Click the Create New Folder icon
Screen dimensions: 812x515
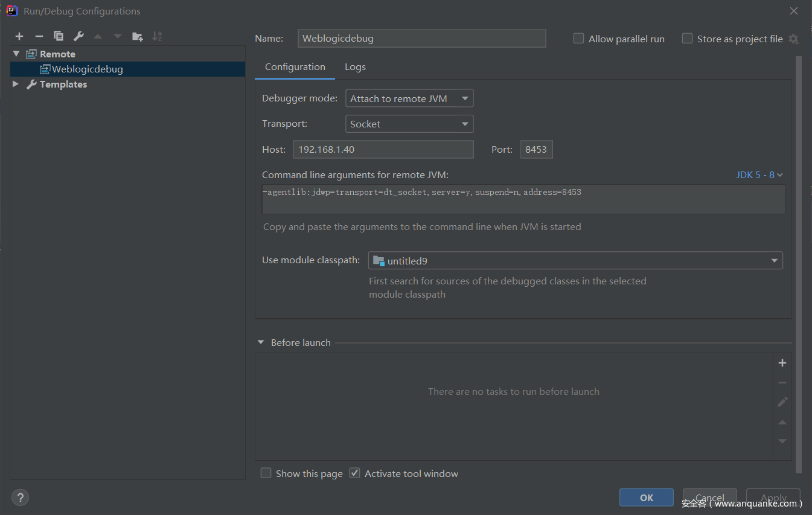138,36
